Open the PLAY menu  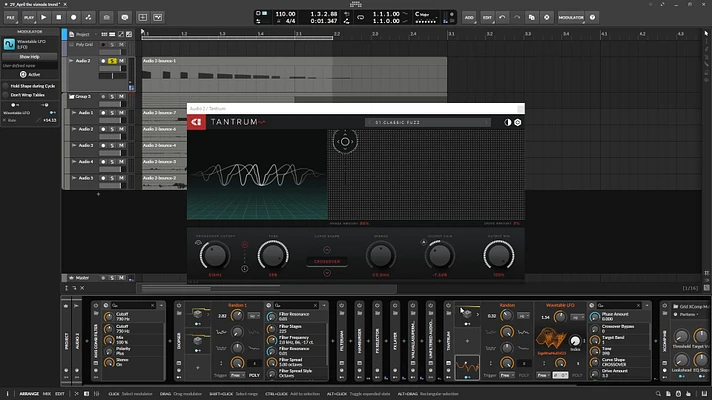(x=29, y=17)
